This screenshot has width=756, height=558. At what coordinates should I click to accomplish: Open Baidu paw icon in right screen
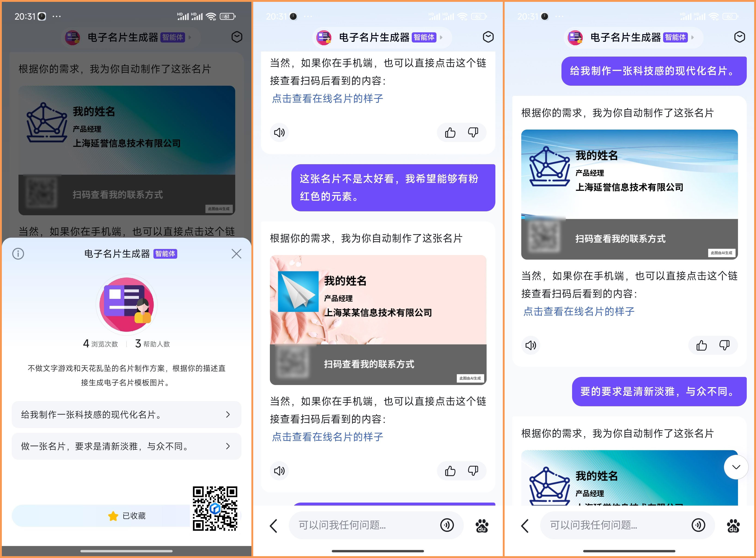pyautogui.click(x=733, y=526)
